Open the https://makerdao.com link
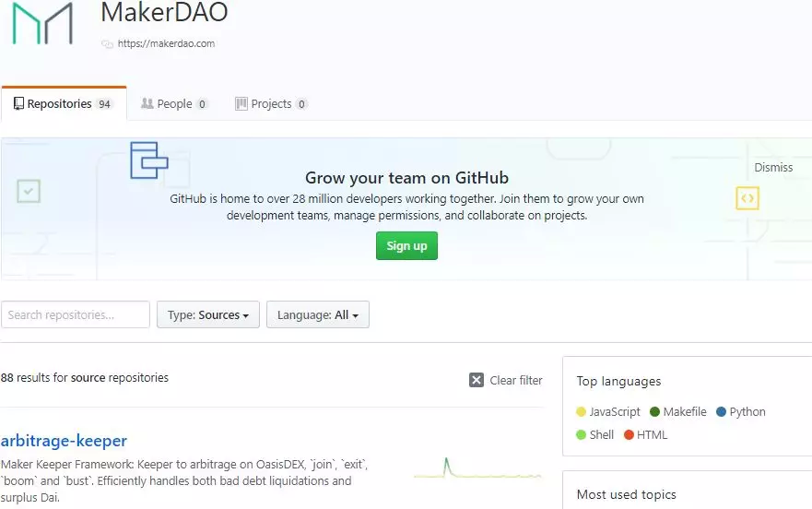This screenshot has width=812, height=509. [166, 43]
